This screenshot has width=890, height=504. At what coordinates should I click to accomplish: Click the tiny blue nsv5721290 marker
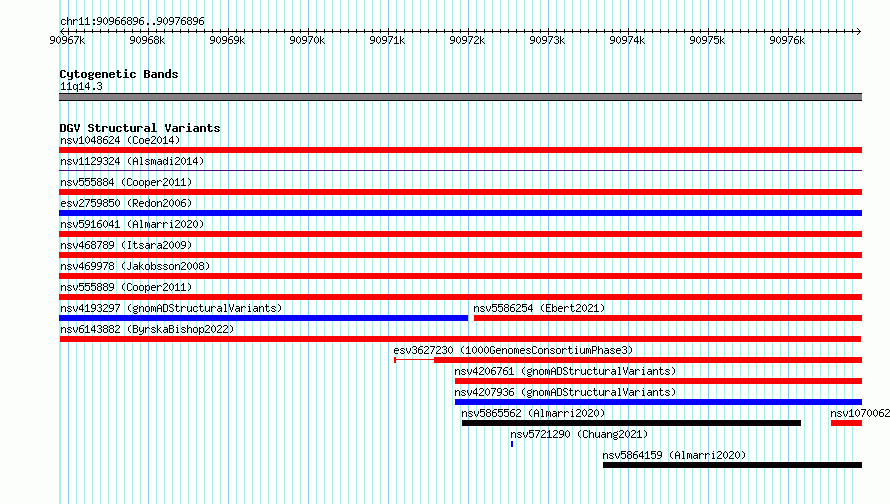point(512,444)
